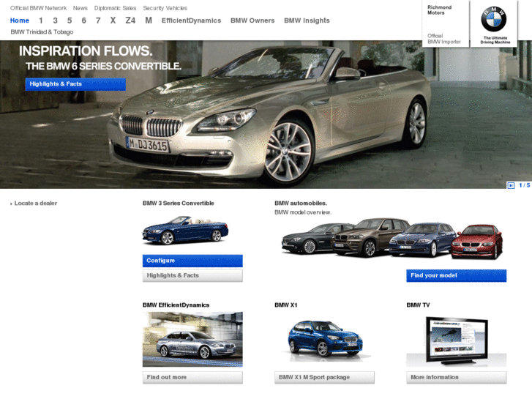Click the EfficientDynamics silver car image
Viewport: 532px width, 399px height.
coord(192,339)
